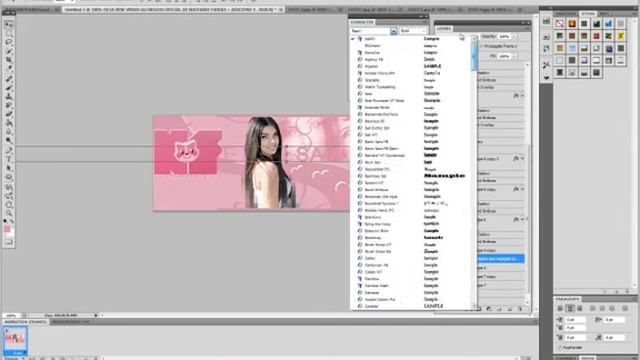This screenshot has width=640, height=360.
Task: Select the Zoom tool
Action: click(9, 213)
